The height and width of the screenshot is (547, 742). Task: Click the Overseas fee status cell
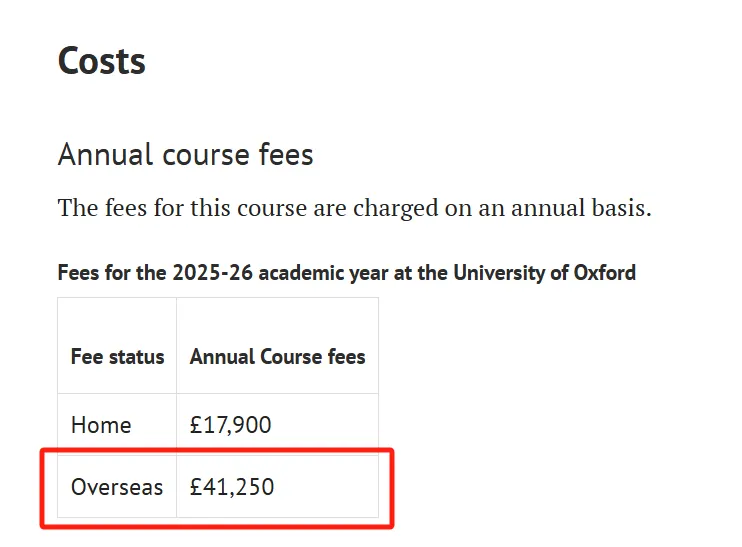click(x=117, y=488)
